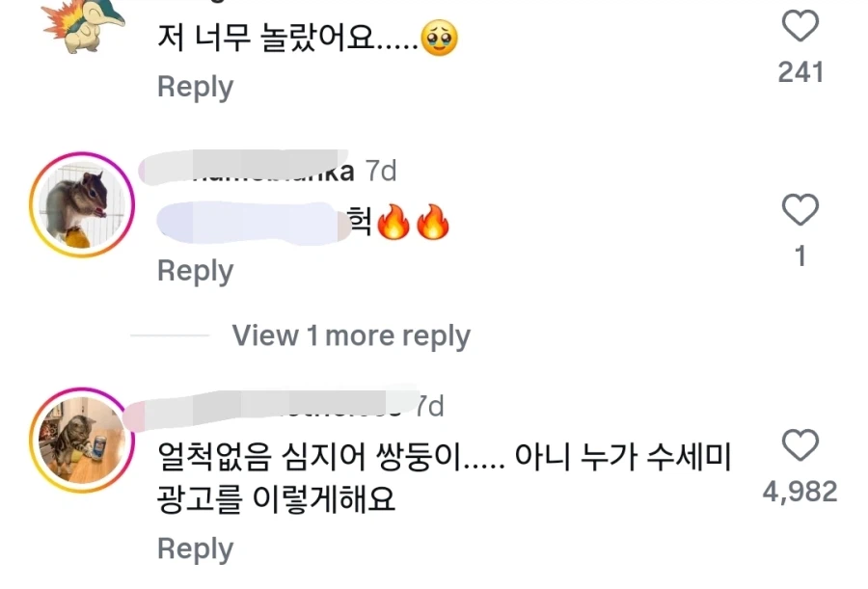Reply to the 수세미 광고 comment
Image resolution: width=868 pixels, height=589 pixels.
coord(195,549)
